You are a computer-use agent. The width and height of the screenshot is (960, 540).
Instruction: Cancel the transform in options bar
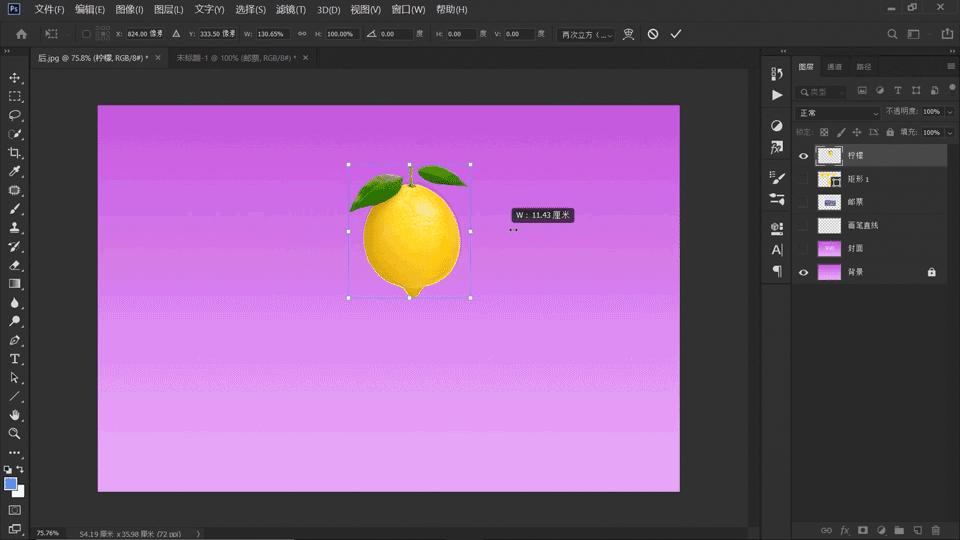[x=653, y=34]
